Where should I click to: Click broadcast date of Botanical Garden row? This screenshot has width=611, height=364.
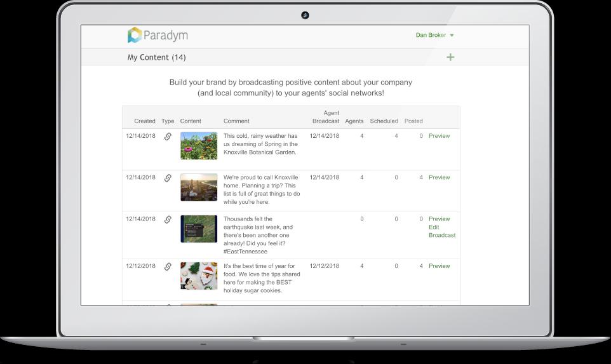pyautogui.click(x=324, y=135)
